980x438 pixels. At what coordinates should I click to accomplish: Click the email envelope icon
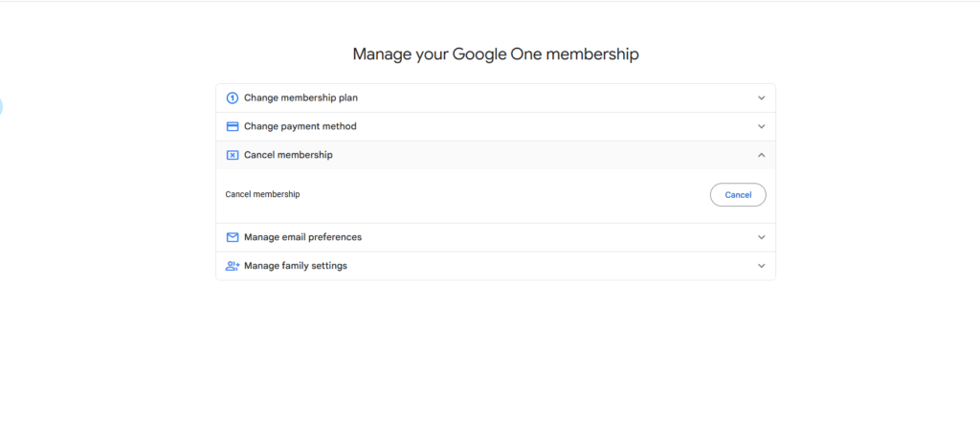[232, 237]
